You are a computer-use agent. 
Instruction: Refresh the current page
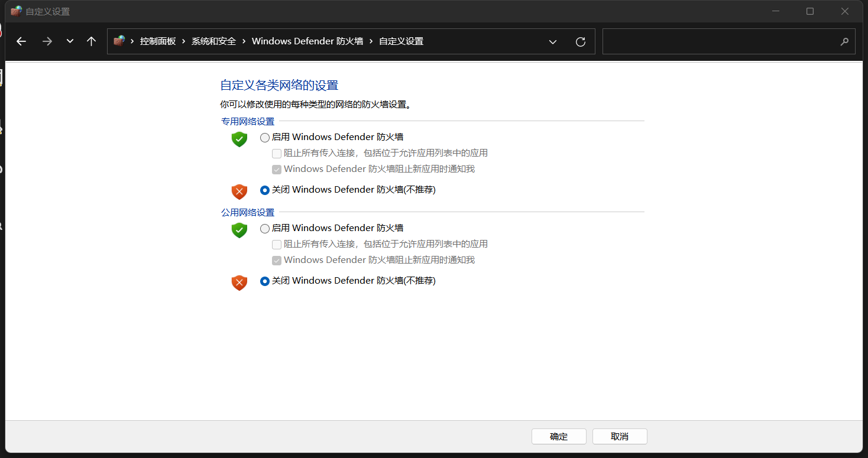581,42
